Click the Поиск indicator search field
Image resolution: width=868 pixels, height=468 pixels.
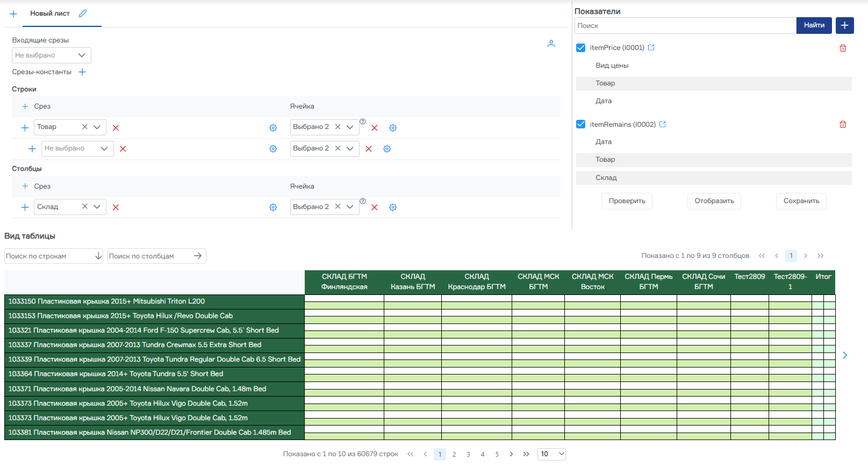click(x=685, y=25)
